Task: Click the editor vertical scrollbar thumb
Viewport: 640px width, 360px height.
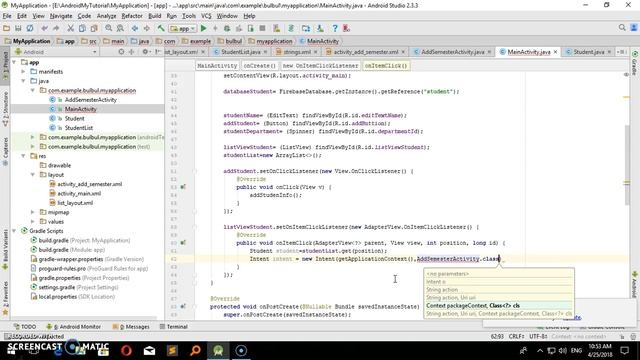Action: tap(627, 164)
